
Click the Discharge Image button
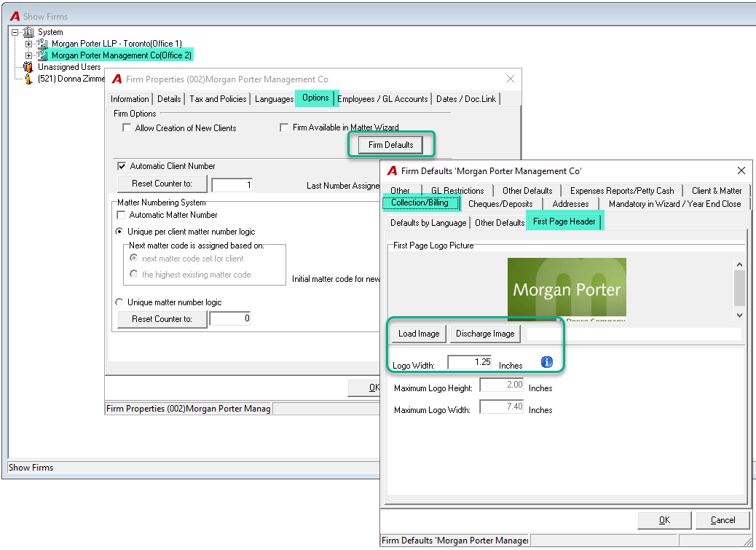pyautogui.click(x=485, y=334)
